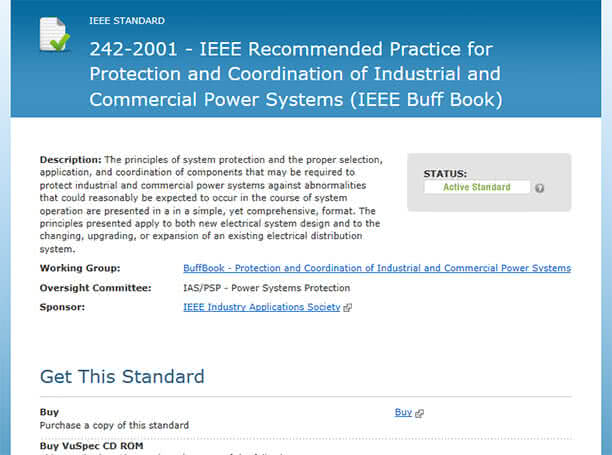This screenshot has width=612, height=455.
Task: Click IAS/PSP Power Systems Protection text
Action: pyautogui.click(x=267, y=288)
